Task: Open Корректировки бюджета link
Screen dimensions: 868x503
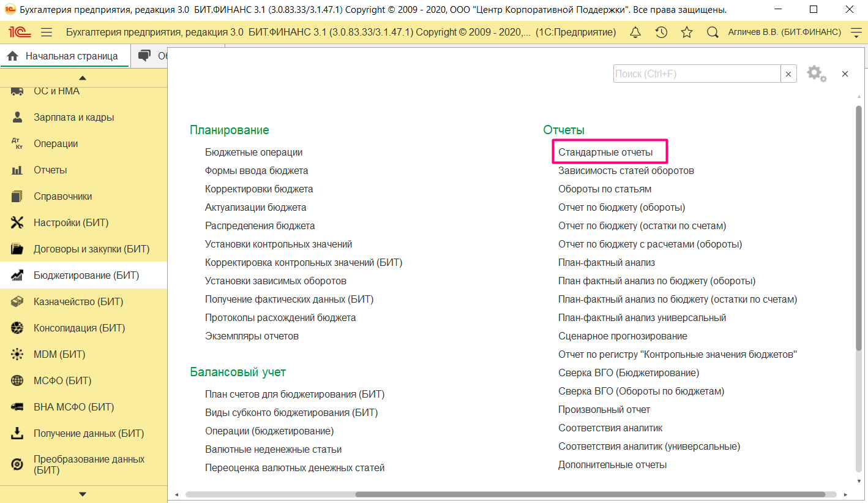Action: (259, 189)
